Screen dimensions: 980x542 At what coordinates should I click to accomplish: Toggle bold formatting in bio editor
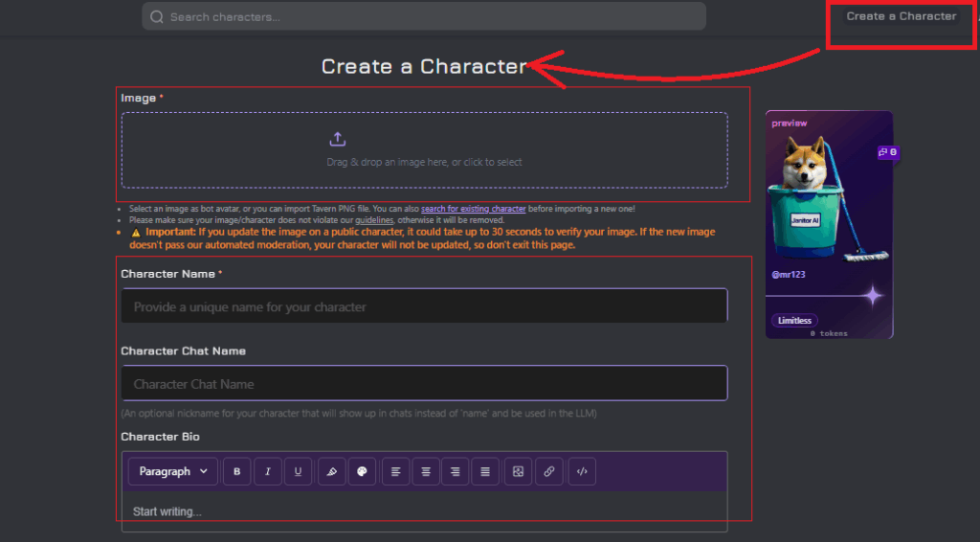(x=236, y=471)
